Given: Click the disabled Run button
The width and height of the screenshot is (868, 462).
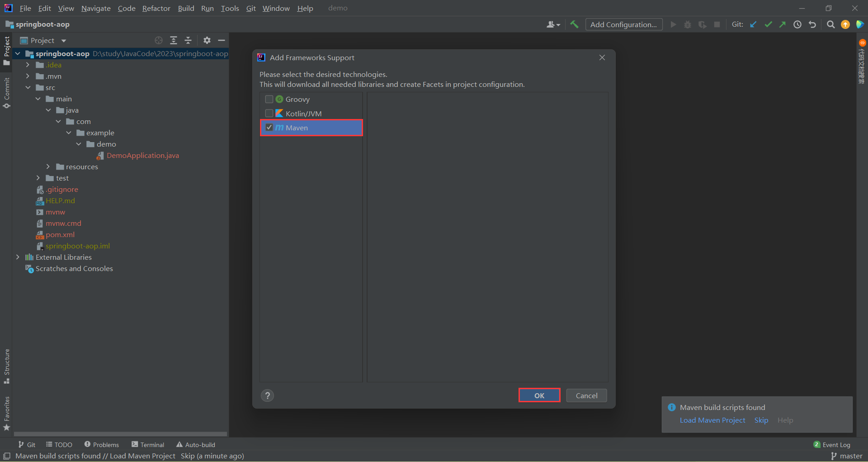Looking at the screenshot, I should [x=673, y=24].
